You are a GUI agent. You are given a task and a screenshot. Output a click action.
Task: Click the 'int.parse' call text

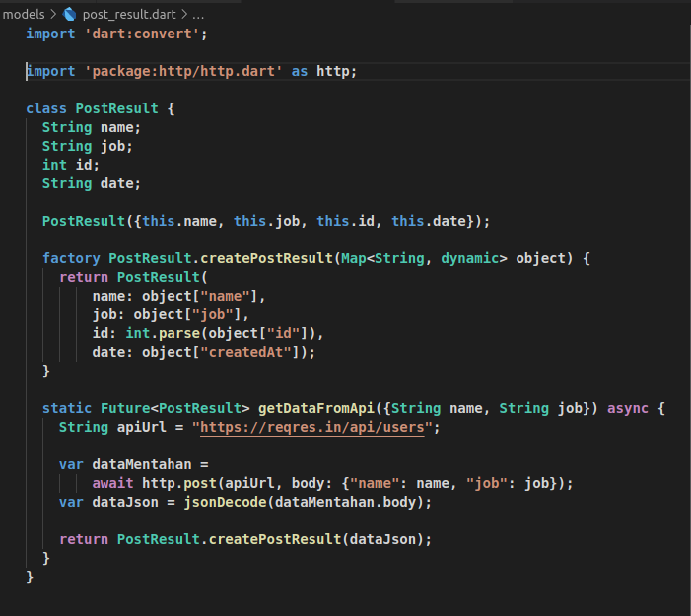163,333
